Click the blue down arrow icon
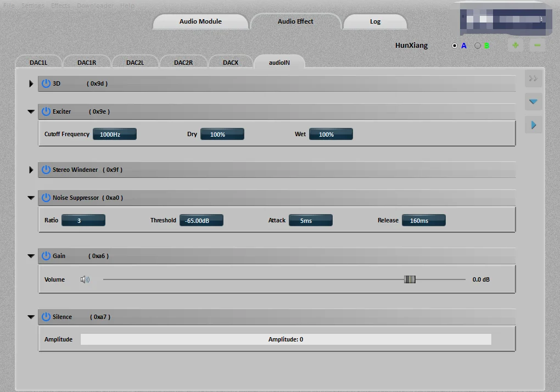560x392 pixels. tap(533, 102)
